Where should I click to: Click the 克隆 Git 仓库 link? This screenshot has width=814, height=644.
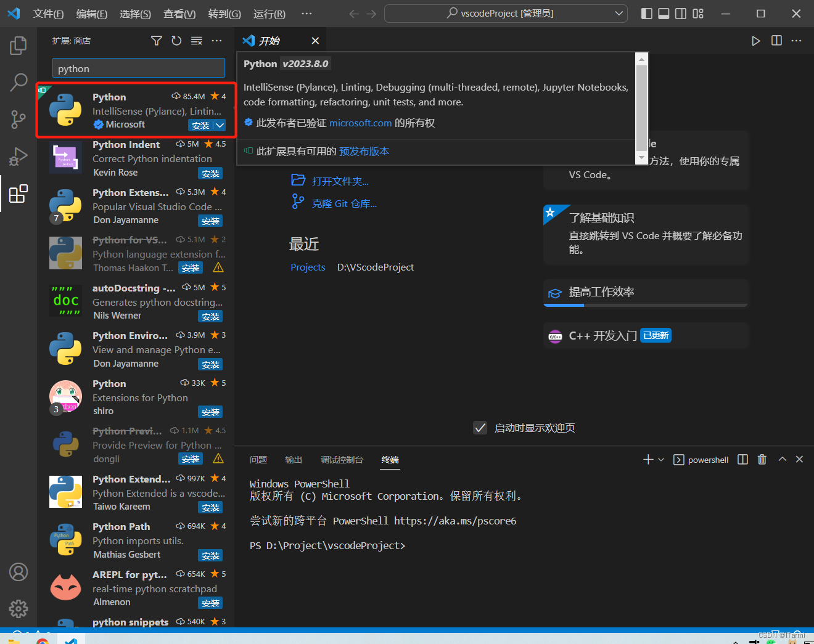(344, 203)
